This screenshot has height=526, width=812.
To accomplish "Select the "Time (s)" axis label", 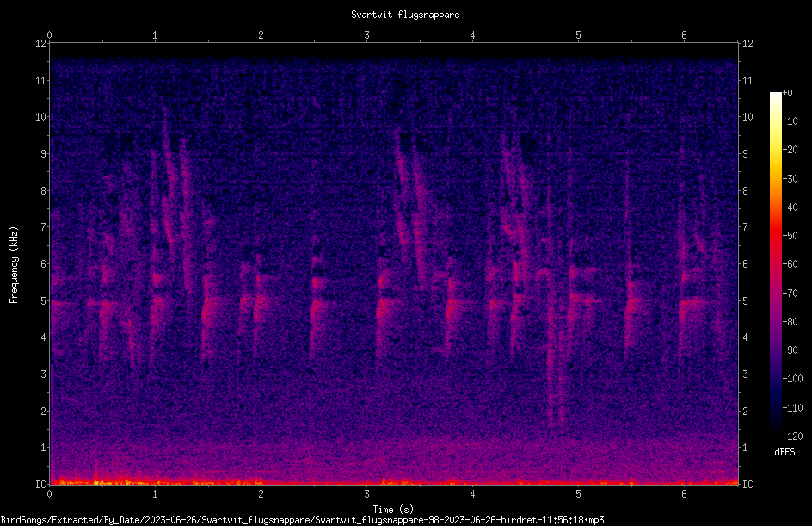I will click(x=393, y=510).
